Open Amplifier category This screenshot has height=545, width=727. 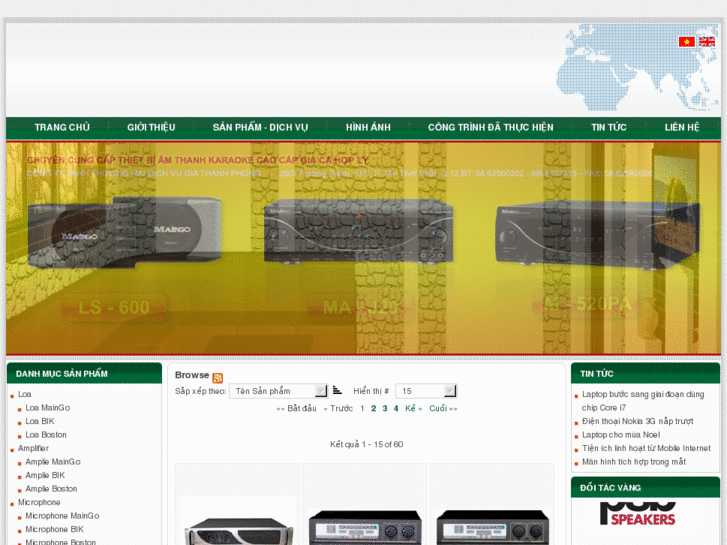(x=33, y=448)
